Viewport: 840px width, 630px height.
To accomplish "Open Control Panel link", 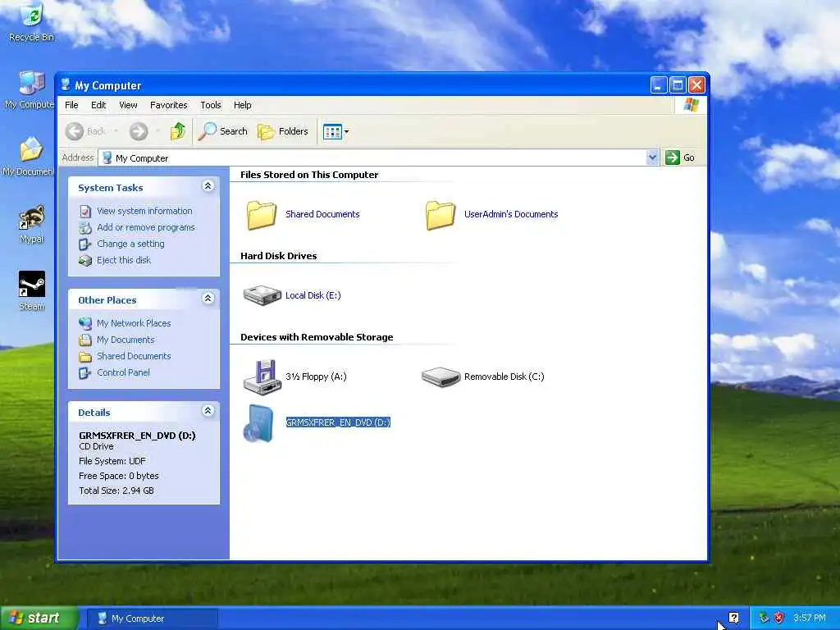I will (x=123, y=372).
